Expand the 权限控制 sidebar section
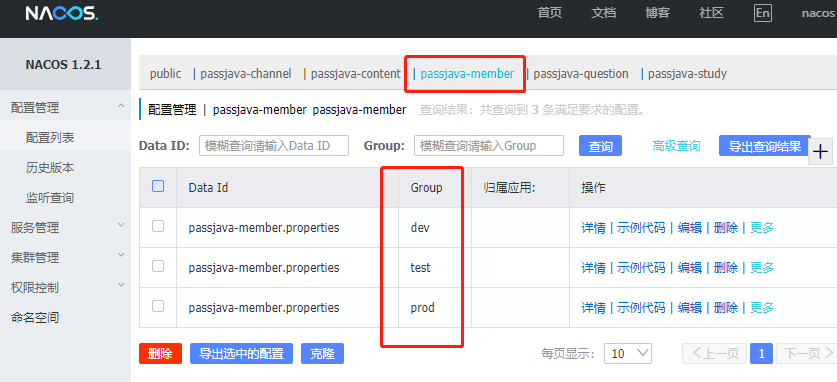 (121, 285)
